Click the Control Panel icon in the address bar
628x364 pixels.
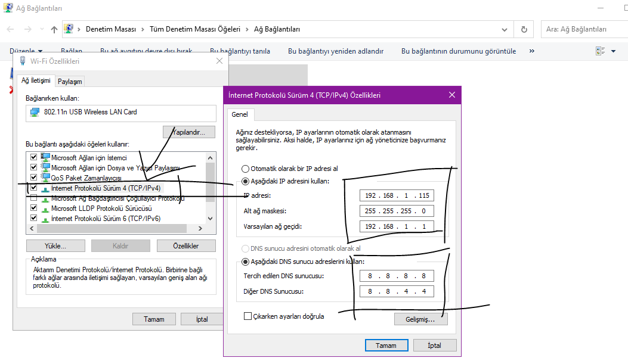point(69,29)
